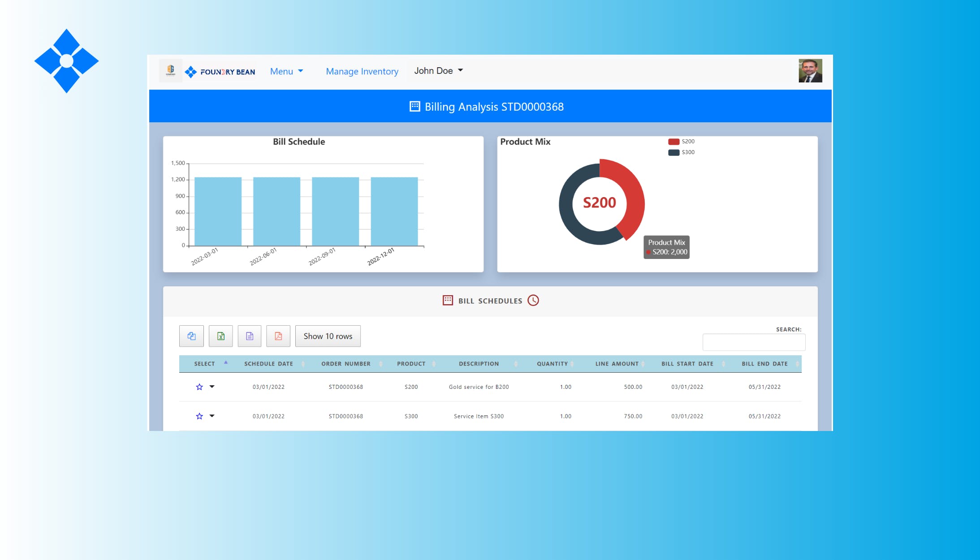Click the copy table data icon

tap(191, 336)
